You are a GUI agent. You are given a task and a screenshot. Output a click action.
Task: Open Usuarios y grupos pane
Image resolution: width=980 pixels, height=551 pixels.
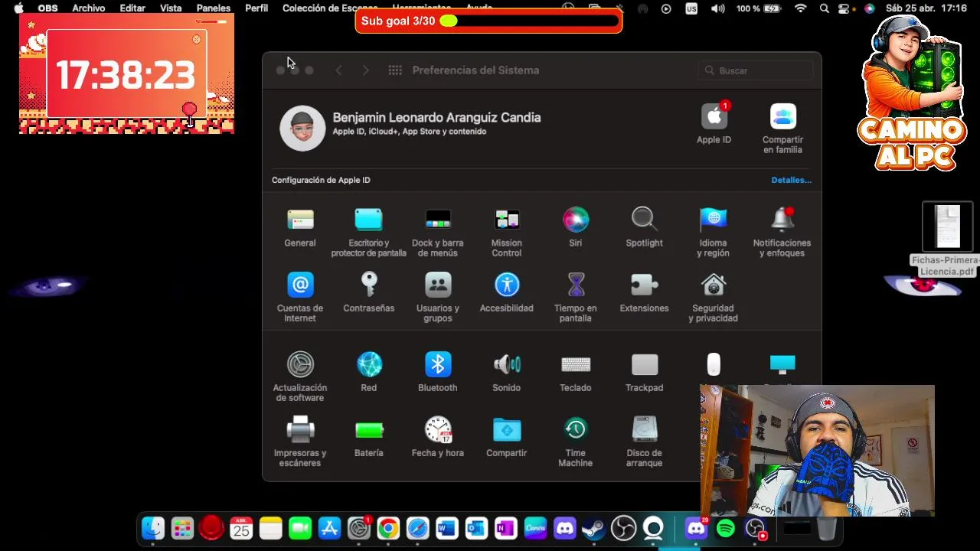438,297
